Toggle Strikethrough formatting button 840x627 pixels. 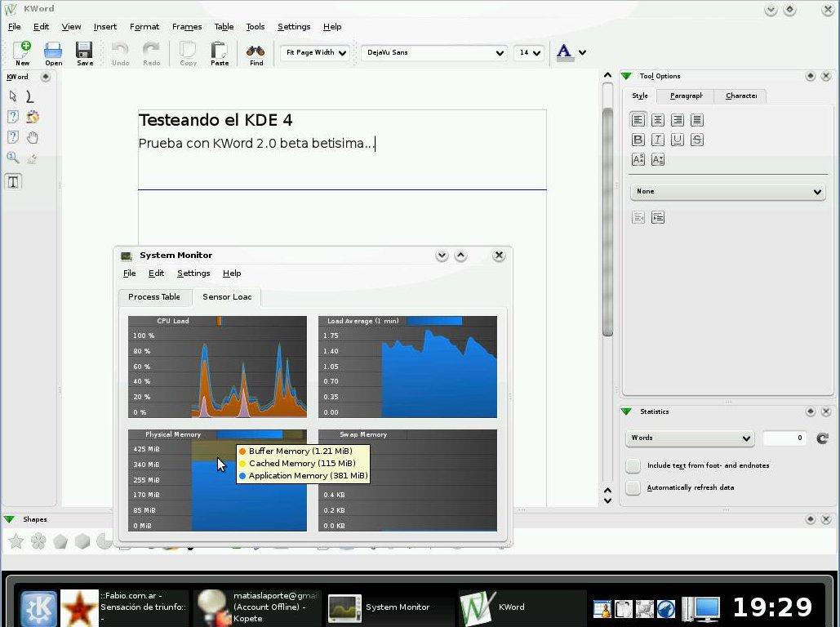[697, 140]
